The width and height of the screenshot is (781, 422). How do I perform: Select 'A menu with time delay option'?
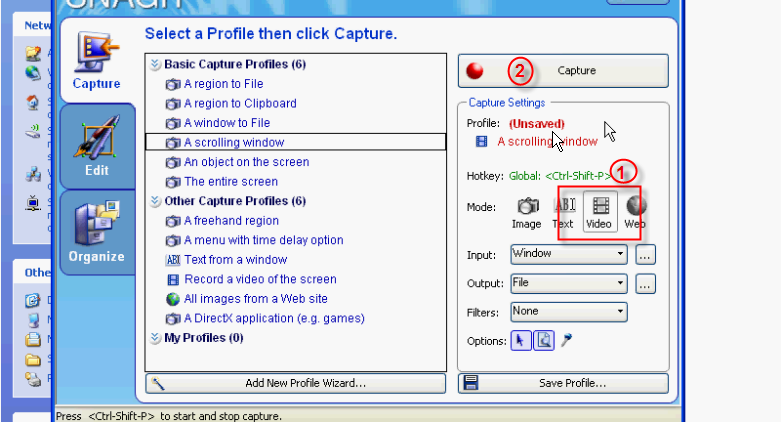tap(263, 240)
